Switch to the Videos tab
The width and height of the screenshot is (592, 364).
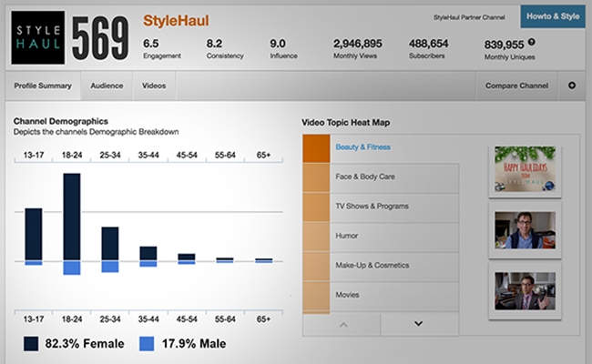154,86
